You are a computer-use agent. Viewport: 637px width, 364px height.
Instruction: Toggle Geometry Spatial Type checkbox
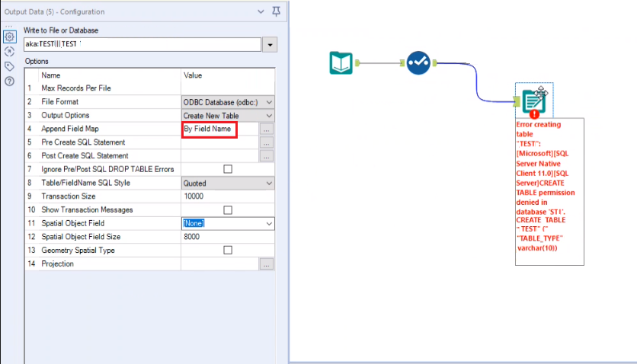(x=228, y=250)
